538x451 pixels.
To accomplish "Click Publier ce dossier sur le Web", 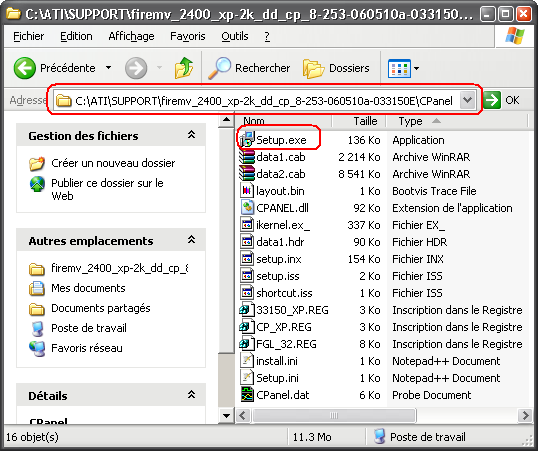I will pos(107,189).
